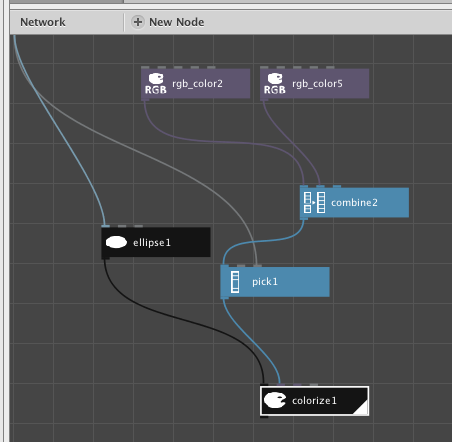Click the white ellipse icon on ellipse1
This screenshot has height=442, width=452.
[116, 242]
